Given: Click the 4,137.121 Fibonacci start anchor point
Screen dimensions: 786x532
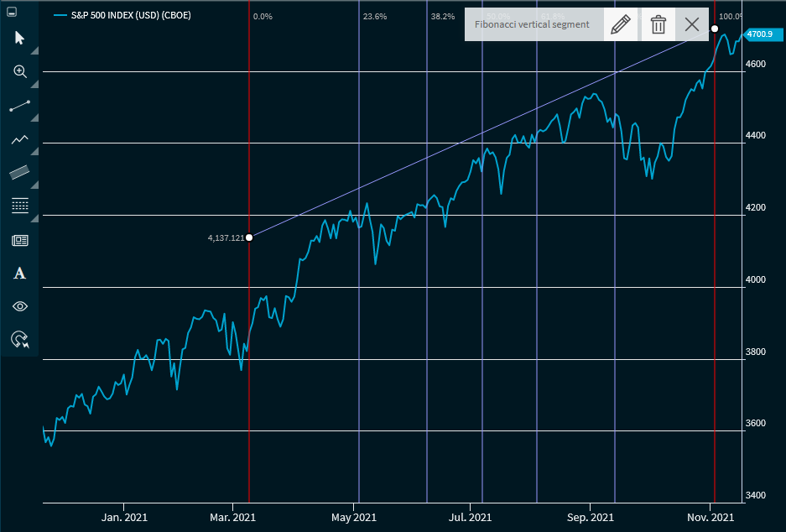Looking at the screenshot, I should coord(249,237).
